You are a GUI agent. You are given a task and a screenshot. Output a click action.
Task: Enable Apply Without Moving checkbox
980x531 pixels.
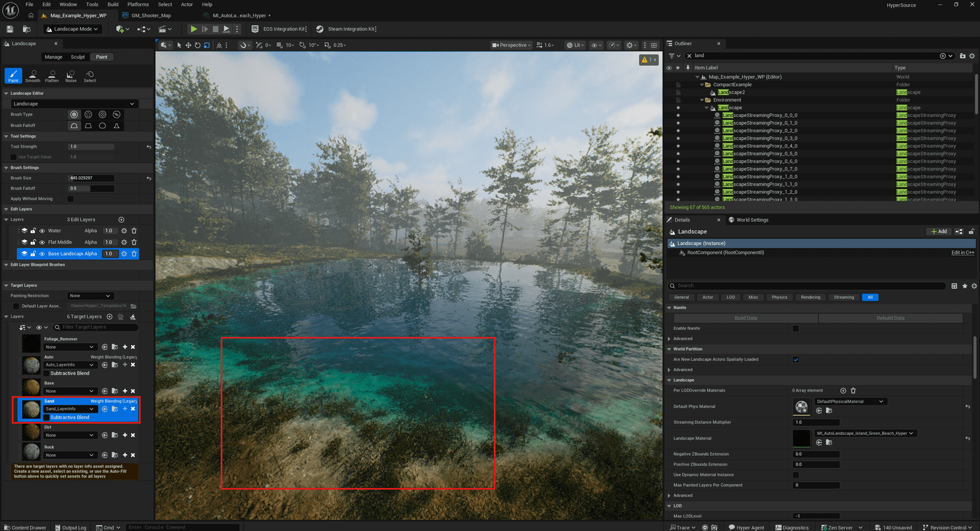coord(71,199)
